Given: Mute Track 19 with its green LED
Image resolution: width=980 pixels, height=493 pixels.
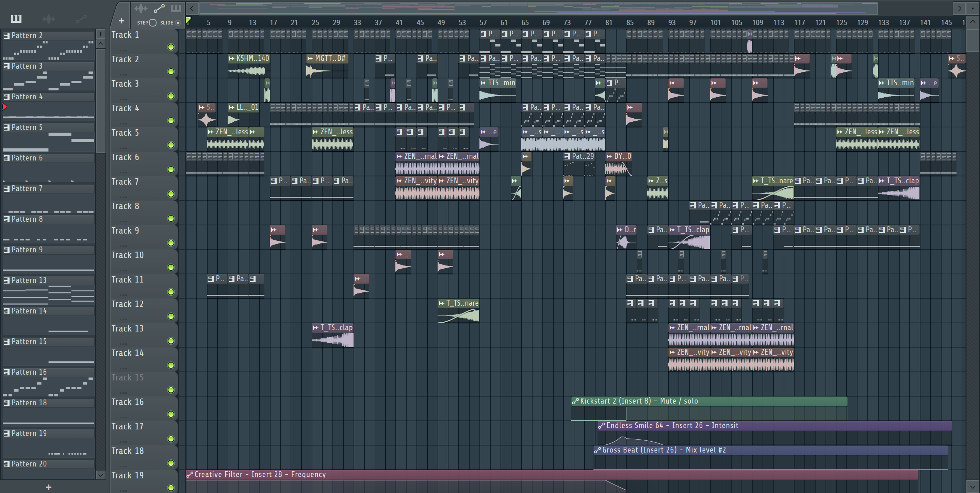Looking at the screenshot, I should point(171,488).
